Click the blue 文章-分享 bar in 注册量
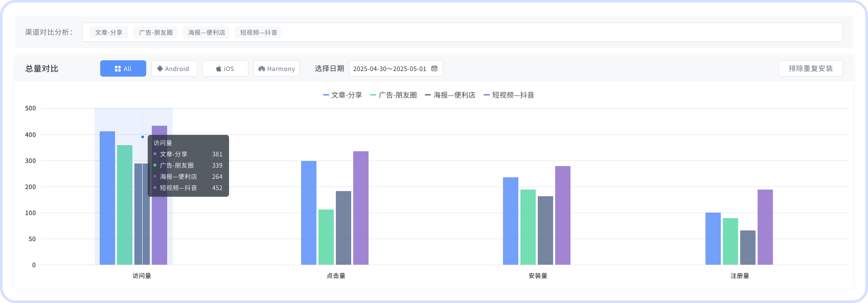868x303 pixels. (713, 239)
